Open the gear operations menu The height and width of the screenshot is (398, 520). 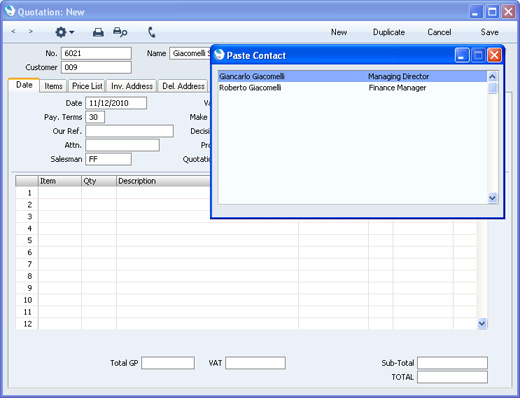[65, 32]
